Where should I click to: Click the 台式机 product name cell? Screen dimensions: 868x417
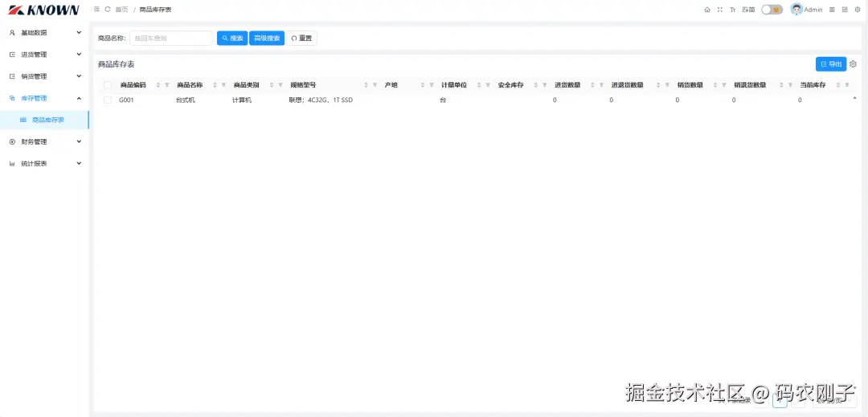pos(186,100)
